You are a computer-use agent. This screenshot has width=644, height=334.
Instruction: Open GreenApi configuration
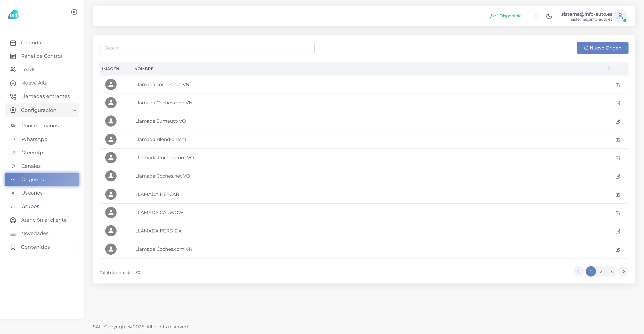pyautogui.click(x=42, y=153)
